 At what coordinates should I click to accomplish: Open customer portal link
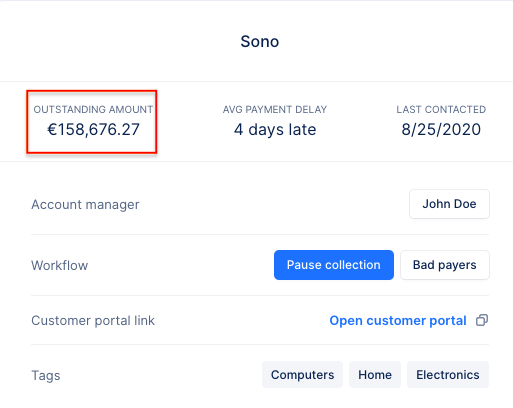click(398, 321)
